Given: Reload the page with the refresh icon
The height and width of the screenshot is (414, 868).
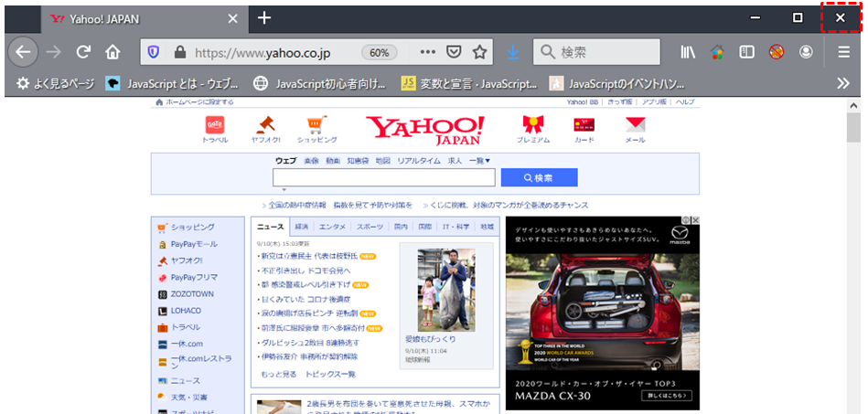Looking at the screenshot, I should tap(83, 52).
